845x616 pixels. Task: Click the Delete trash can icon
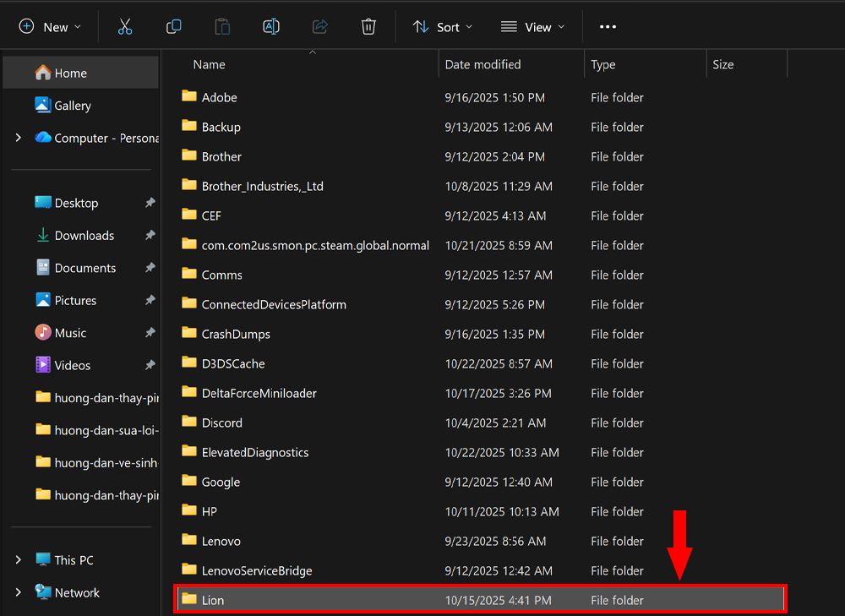coord(368,27)
